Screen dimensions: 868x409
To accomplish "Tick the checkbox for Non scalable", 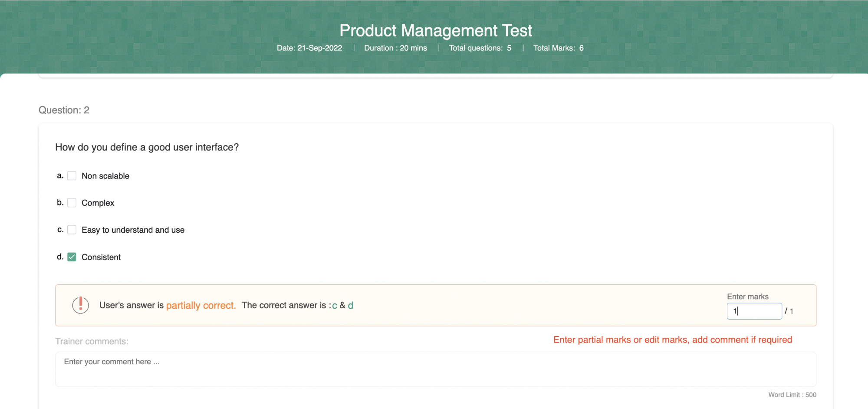I will click(x=72, y=176).
